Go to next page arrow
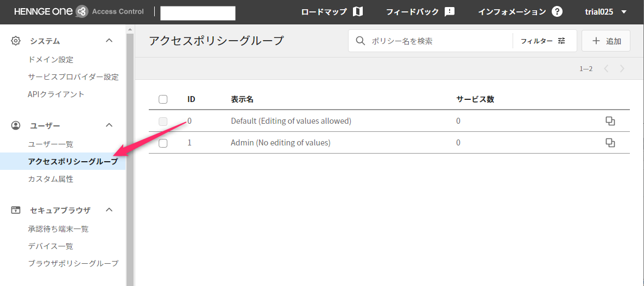Screen dimensions: 644x286 click(622, 68)
